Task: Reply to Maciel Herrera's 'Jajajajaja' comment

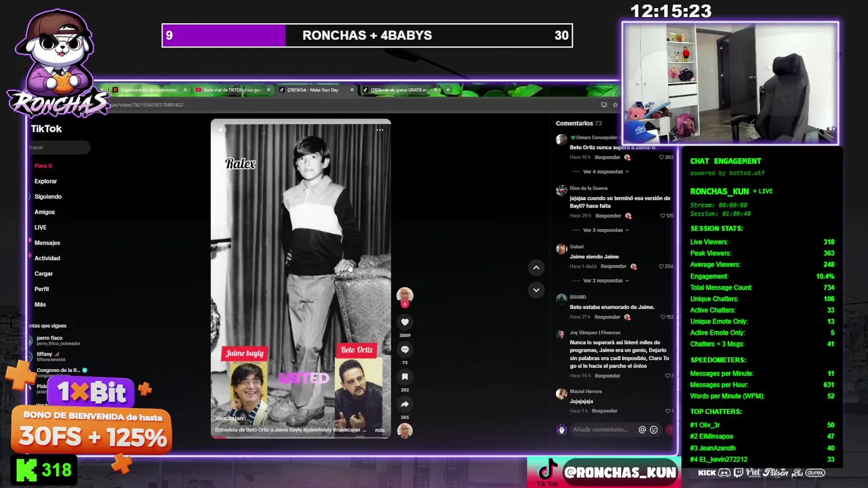Action: point(605,411)
